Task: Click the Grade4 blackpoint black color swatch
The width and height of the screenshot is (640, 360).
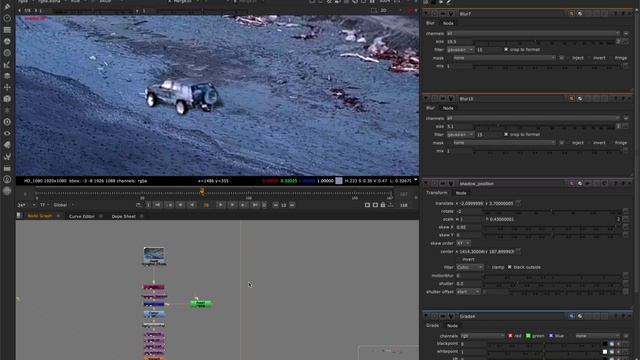Action: 605,344
